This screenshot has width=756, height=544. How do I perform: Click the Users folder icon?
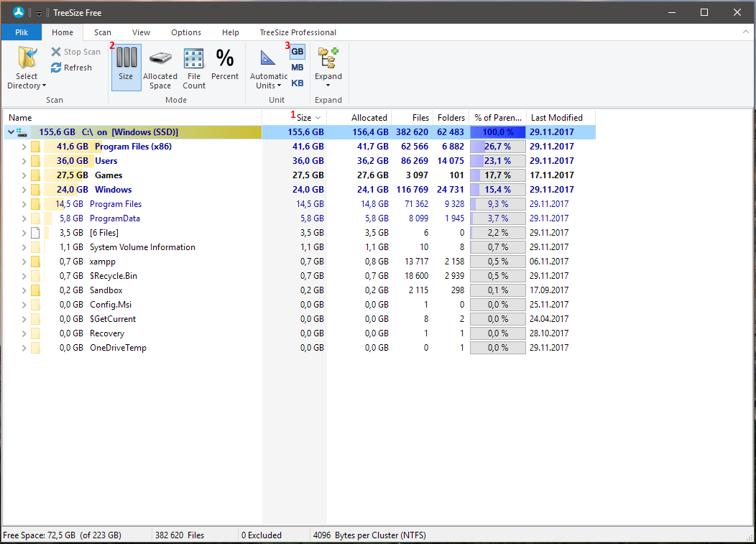35,161
